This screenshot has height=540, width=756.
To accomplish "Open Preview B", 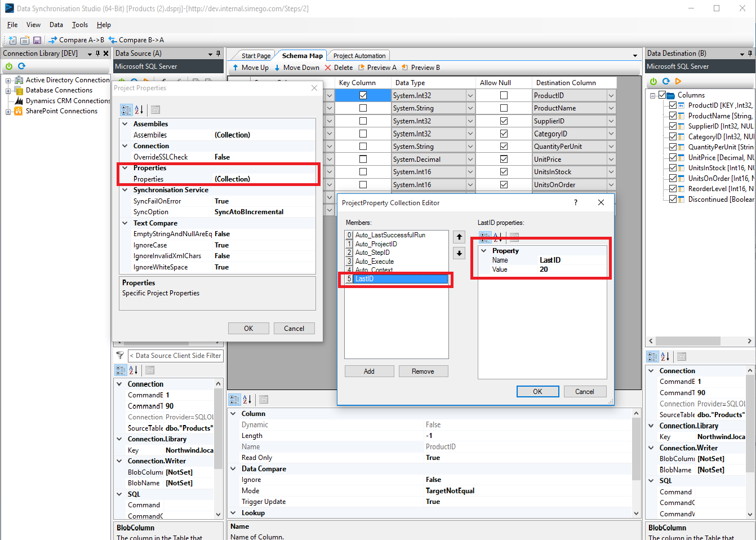I will pyautogui.click(x=420, y=68).
